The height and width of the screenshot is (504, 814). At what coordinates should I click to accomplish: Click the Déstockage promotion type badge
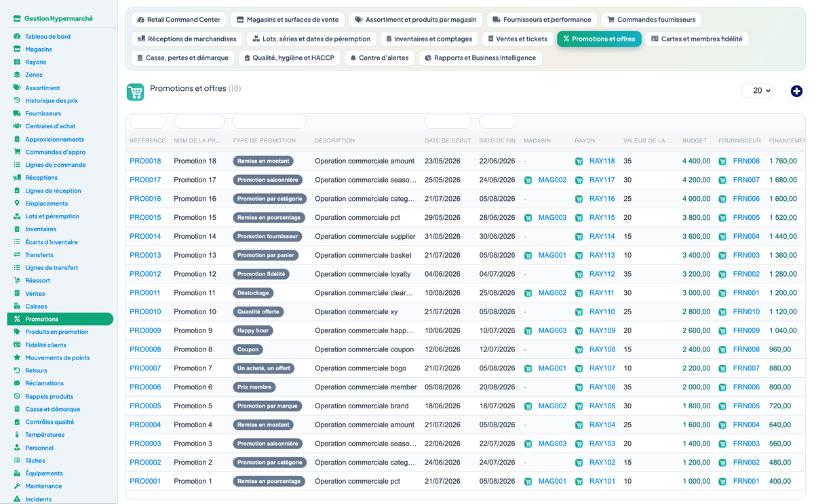click(x=253, y=293)
